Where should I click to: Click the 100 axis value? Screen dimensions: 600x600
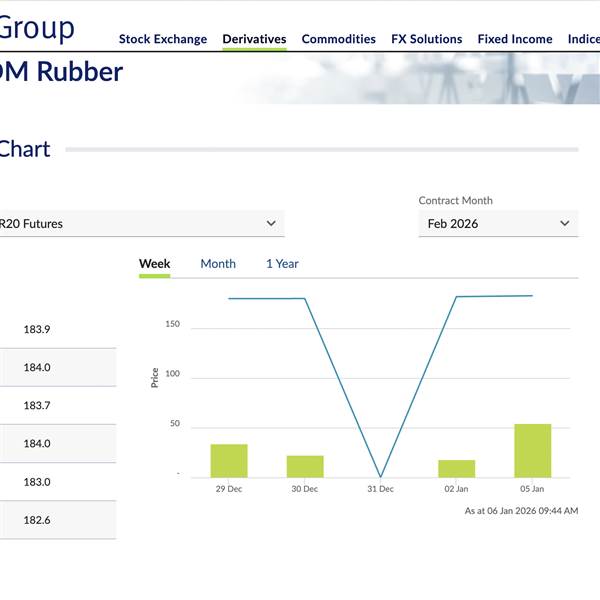[172, 374]
